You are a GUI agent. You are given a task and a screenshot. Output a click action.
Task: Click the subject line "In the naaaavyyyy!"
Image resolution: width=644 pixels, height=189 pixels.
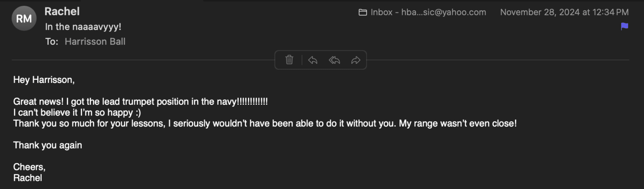click(83, 27)
